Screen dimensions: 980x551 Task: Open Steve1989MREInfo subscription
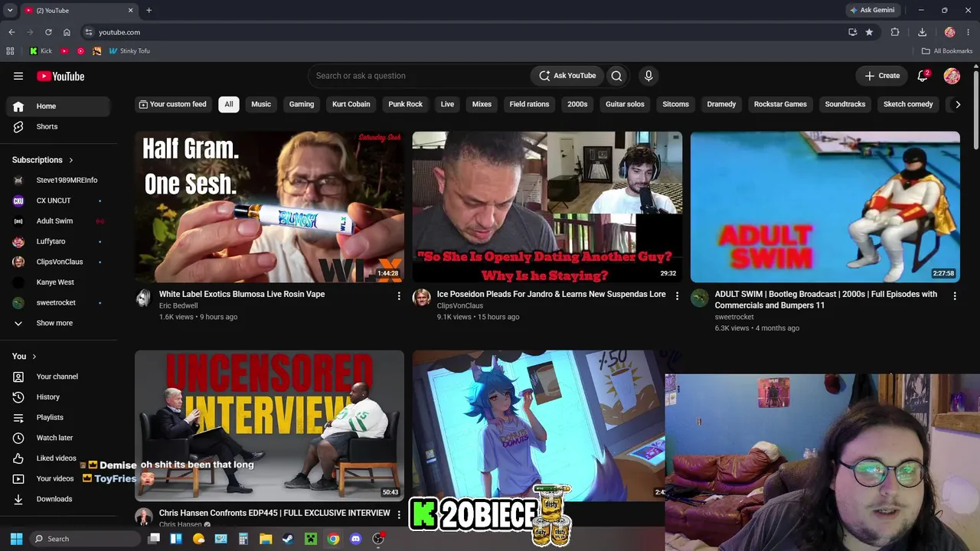click(x=58, y=180)
